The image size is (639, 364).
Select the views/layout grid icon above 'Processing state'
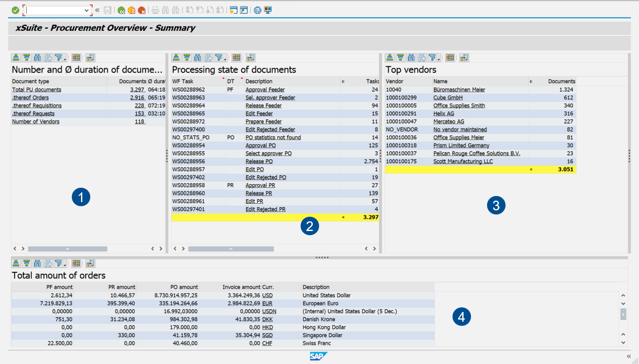236,58
